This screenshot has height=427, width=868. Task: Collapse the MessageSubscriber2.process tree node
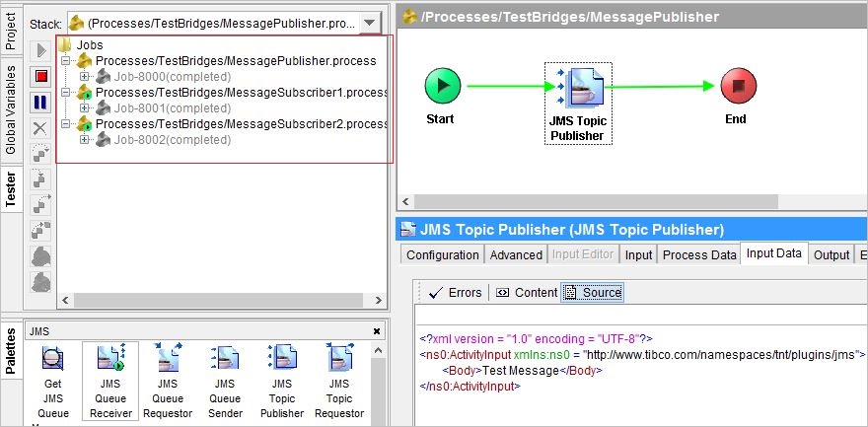click(66, 124)
